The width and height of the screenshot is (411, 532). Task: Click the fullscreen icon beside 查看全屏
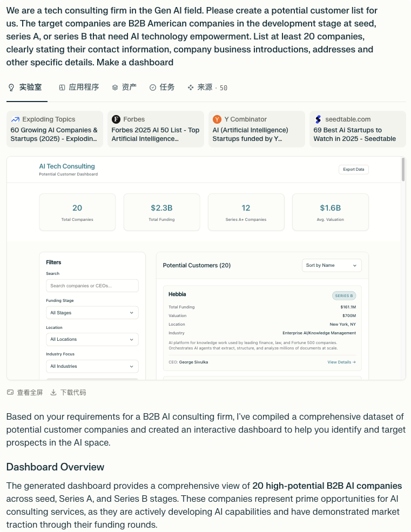pos(10,392)
